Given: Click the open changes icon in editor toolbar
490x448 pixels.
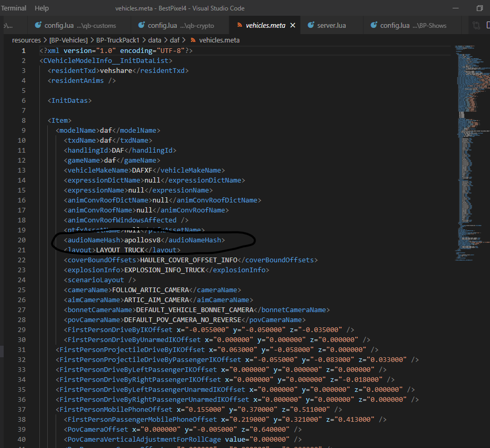Looking at the screenshot, I should point(476,25).
